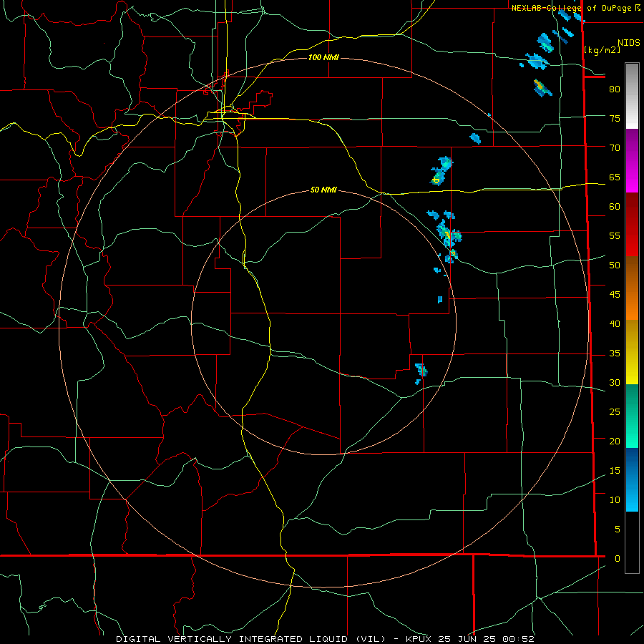Pick the green segment of the color bar
This screenshot has width=644, height=644.
tap(632, 416)
